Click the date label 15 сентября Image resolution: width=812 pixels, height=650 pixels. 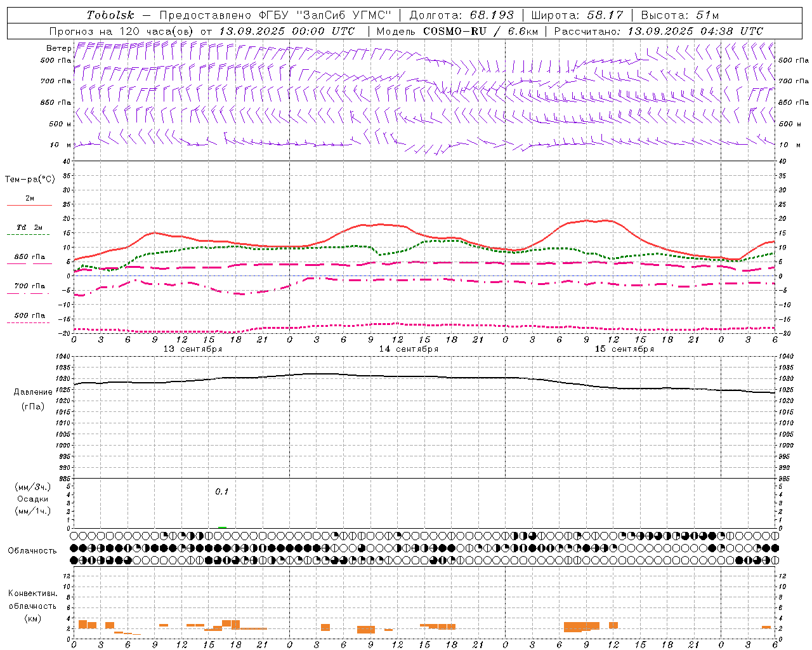624,349
